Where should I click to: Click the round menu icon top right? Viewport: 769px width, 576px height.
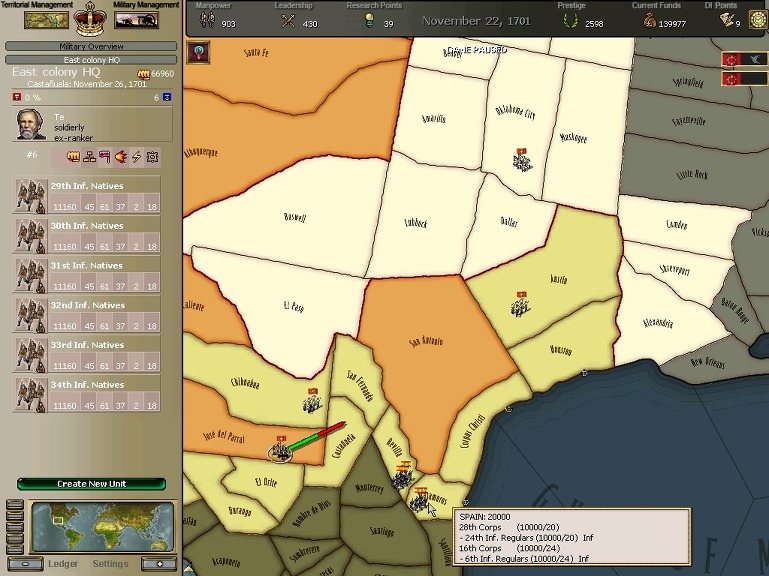point(757,20)
